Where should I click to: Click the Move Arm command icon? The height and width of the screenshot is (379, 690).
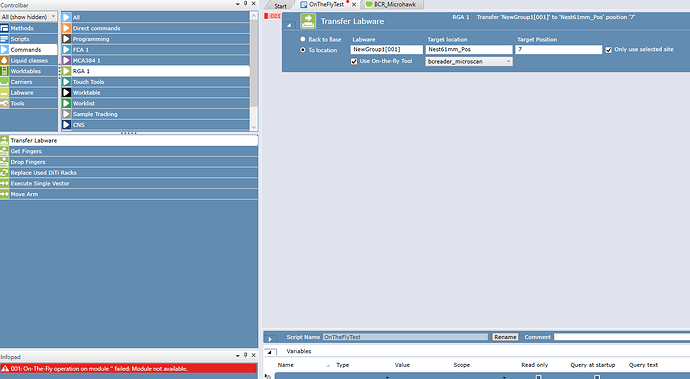point(4,194)
